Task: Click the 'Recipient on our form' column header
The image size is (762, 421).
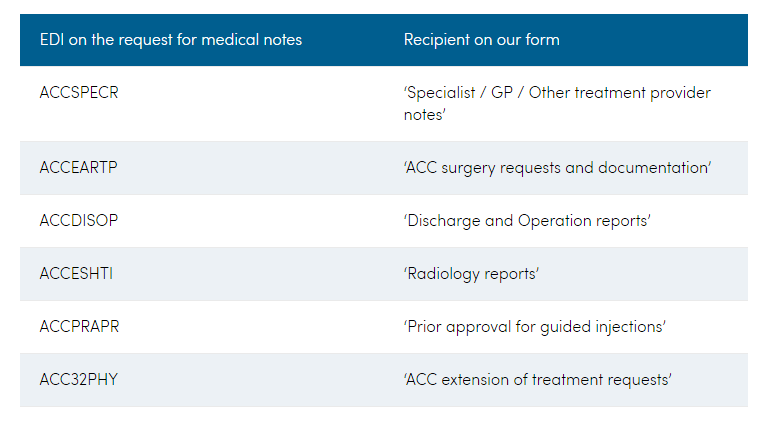Action: [482, 39]
